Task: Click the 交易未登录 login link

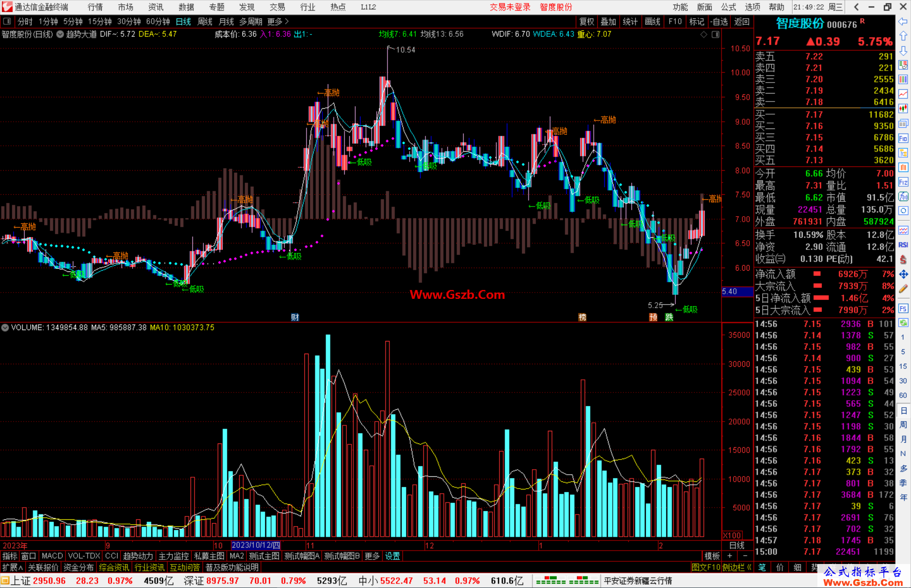Action: click(510, 7)
